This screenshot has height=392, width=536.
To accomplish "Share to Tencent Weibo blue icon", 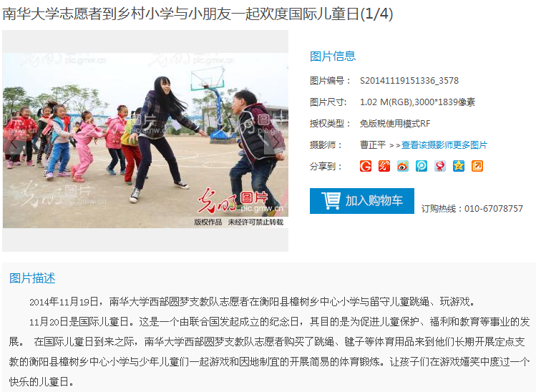I will pos(421,166).
